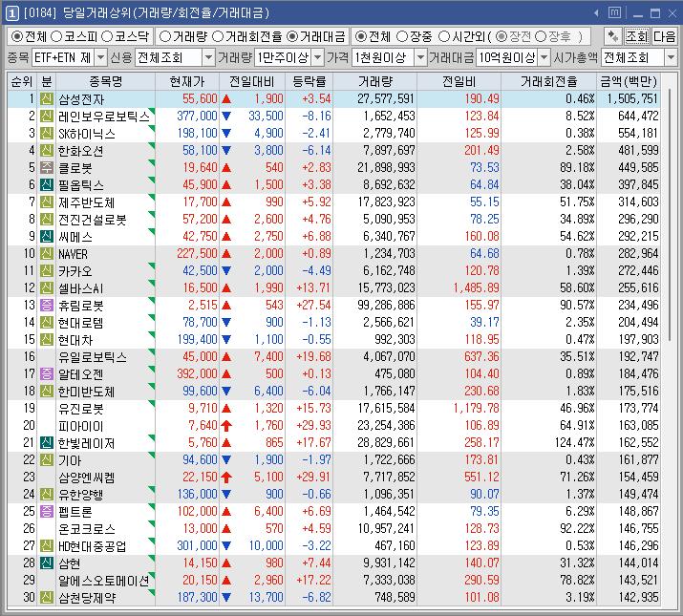The width and height of the screenshot is (683, 616).
Task: Click the upper-limit arrow icon in 피아이이 row
Action: pos(226,425)
